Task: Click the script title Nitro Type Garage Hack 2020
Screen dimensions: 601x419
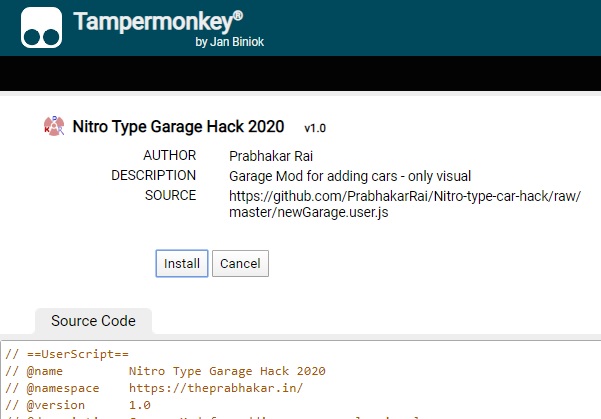Action: (x=178, y=127)
